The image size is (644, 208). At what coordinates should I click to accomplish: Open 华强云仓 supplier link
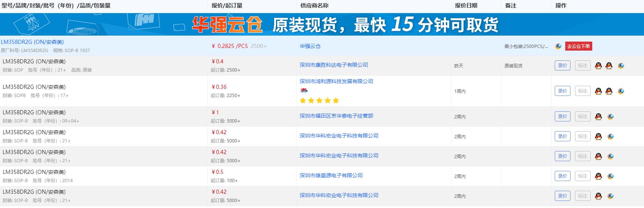310,46
